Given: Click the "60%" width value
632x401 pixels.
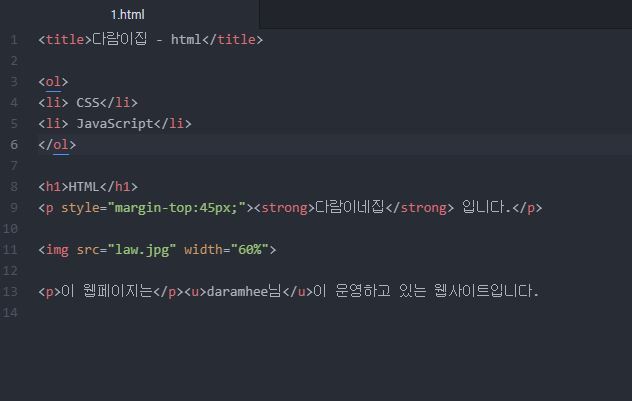Looking at the screenshot, I should 249,250.
